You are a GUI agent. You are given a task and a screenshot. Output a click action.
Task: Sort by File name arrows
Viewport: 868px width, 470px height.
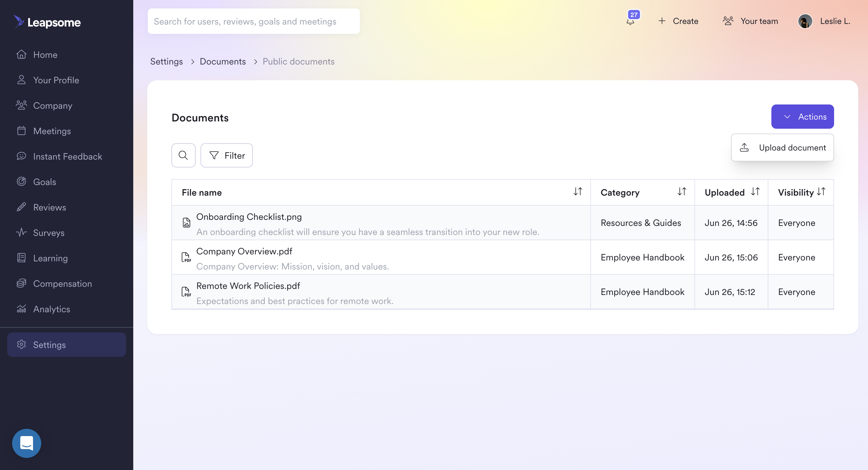[x=578, y=192]
